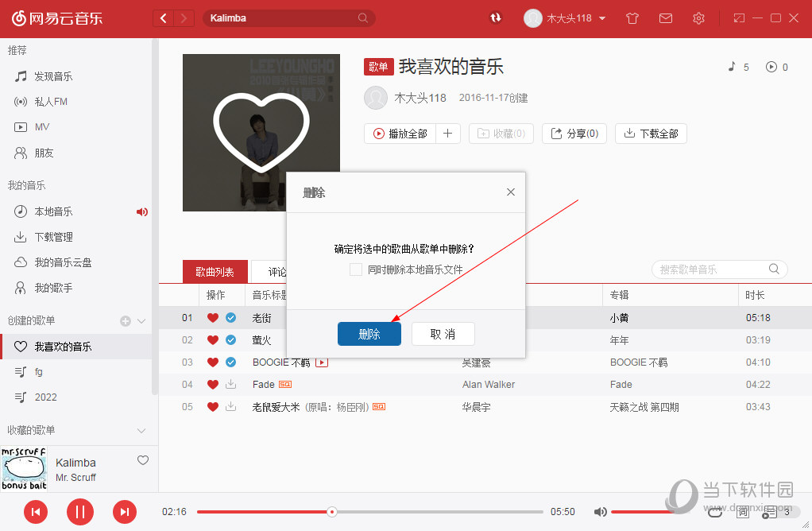Open the settings gear icon
Image resolution: width=812 pixels, height=531 pixels.
click(x=698, y=17)
